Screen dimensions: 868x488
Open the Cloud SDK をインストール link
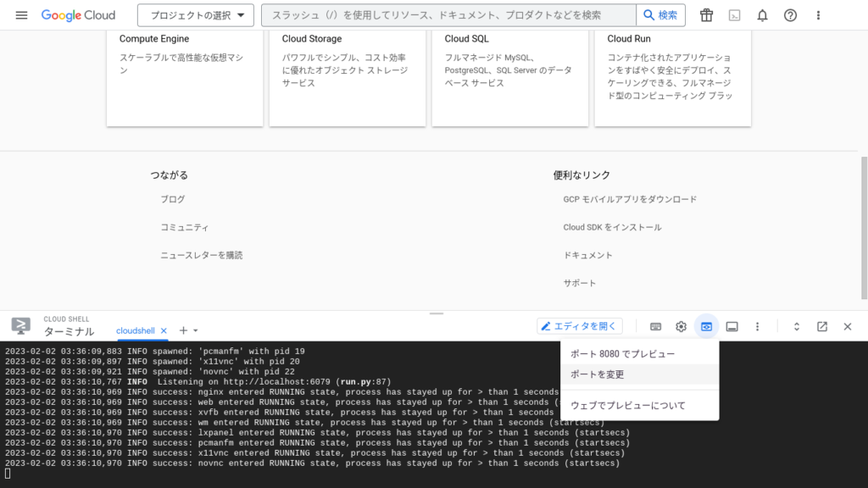tap(612, 227)
